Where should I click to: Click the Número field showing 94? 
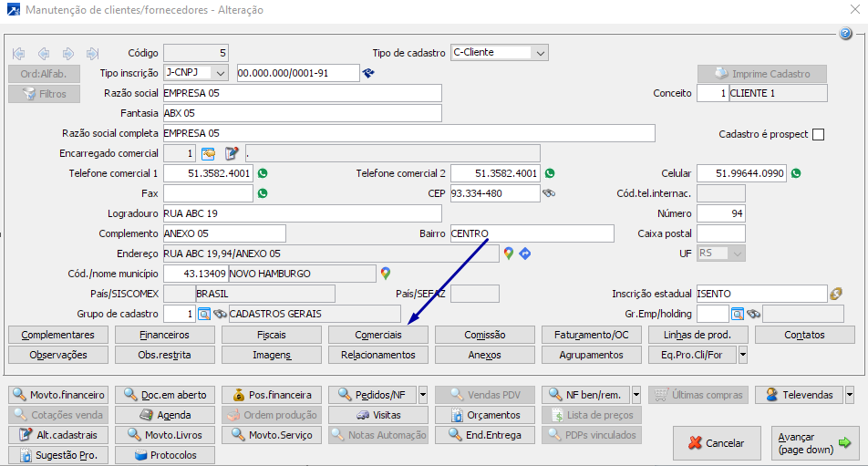(720, 213)
